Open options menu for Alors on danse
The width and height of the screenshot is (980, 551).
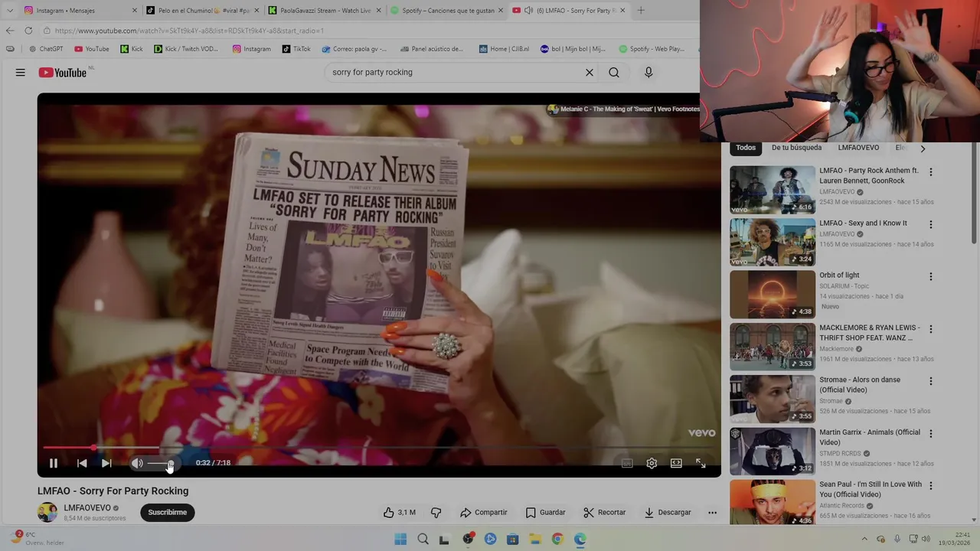pyautogui.click(x=931, y=381)
